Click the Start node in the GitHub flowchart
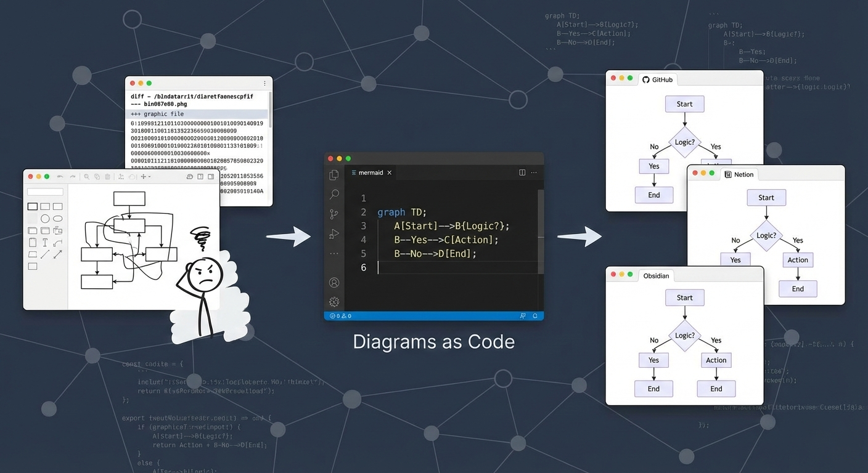The image size is (868, 473). coord(684,103)
